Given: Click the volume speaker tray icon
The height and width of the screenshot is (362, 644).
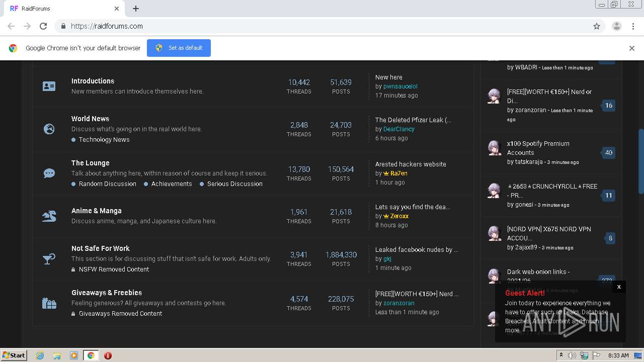Looking at the screenshot, I should pos(572,355).
